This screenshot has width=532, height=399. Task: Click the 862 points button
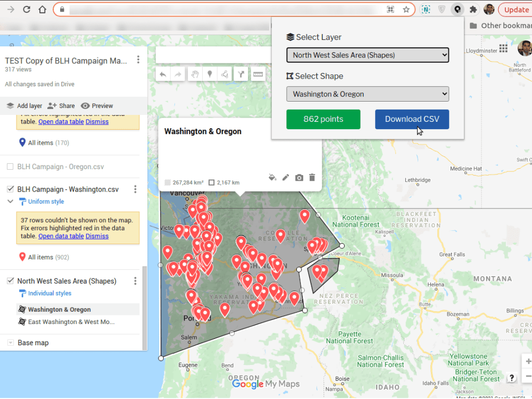point(323,119)
